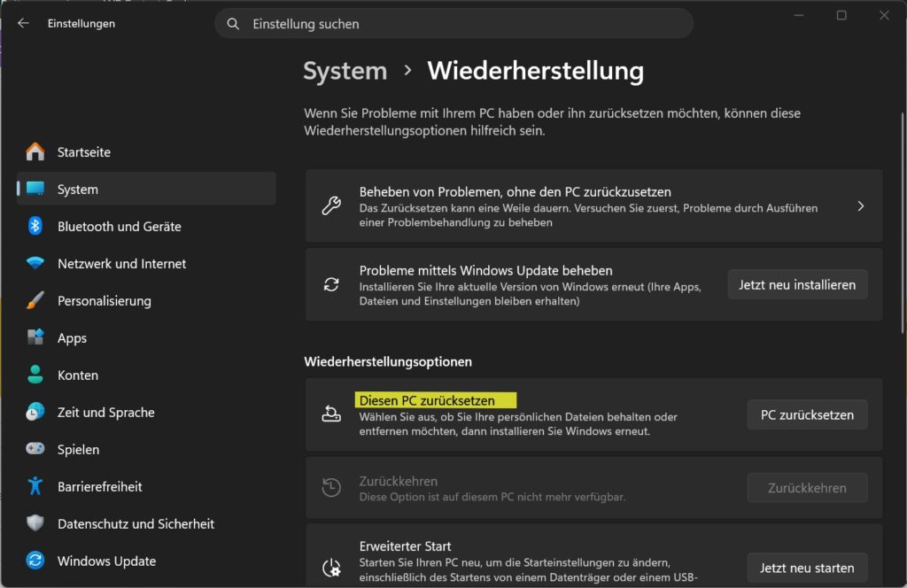The height and width of the screenshot is (588, 907).
Task: Click the Probleme mittels Windows Update beheben title
Action: pos(486,271)
